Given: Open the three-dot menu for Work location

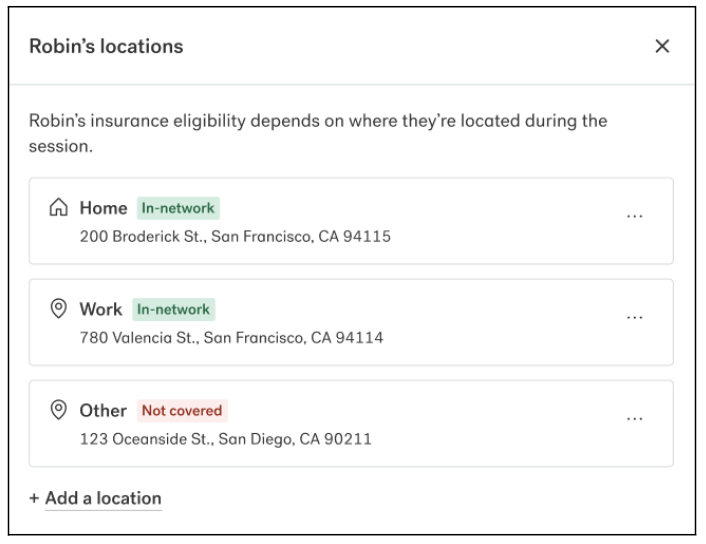Looking at the screenshot, I should pyautogui.click(x=634, y=318).
